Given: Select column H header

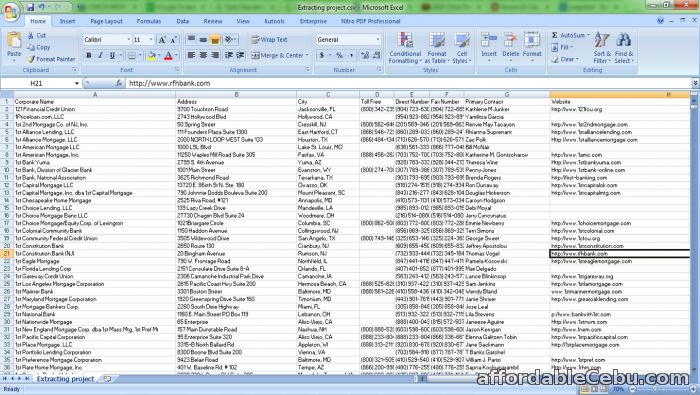Looking at the screenshot, I should [620, 94].
